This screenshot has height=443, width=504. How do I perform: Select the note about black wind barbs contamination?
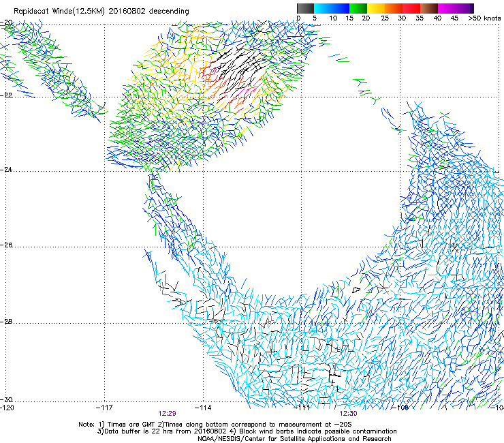click(x=314, y=431)
